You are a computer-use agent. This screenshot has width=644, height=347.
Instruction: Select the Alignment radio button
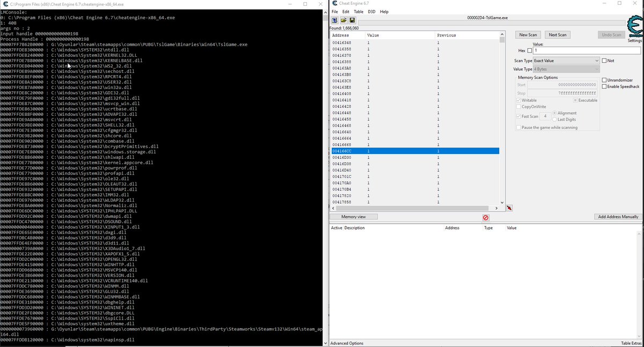click(554, 113)
